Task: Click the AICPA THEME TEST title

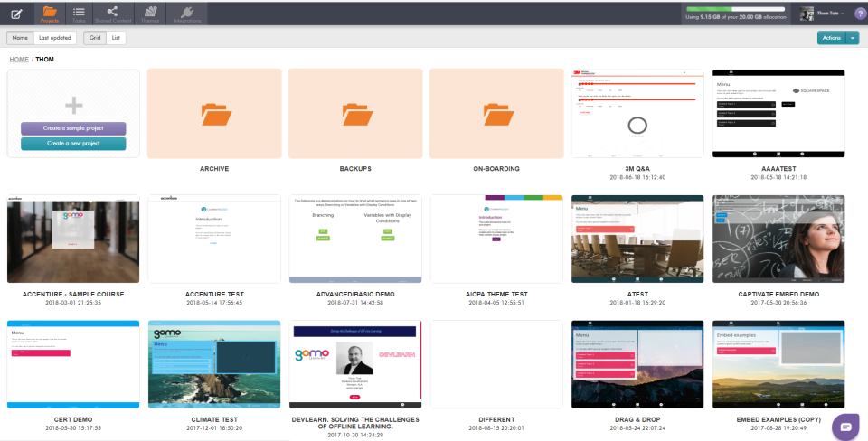Action: (496, 295)
